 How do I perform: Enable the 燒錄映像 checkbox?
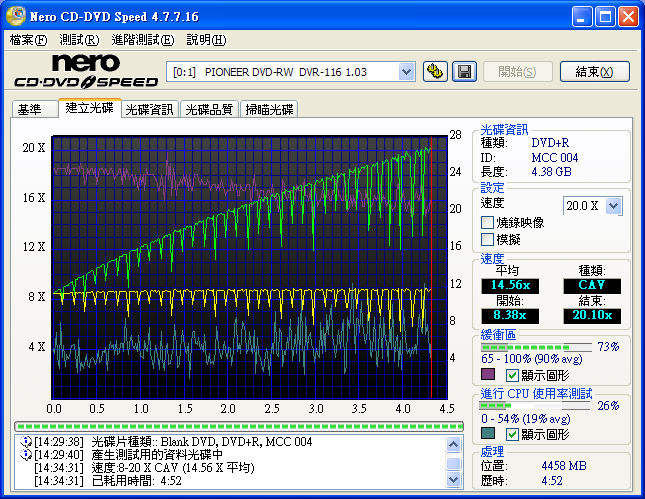point(488,223)
